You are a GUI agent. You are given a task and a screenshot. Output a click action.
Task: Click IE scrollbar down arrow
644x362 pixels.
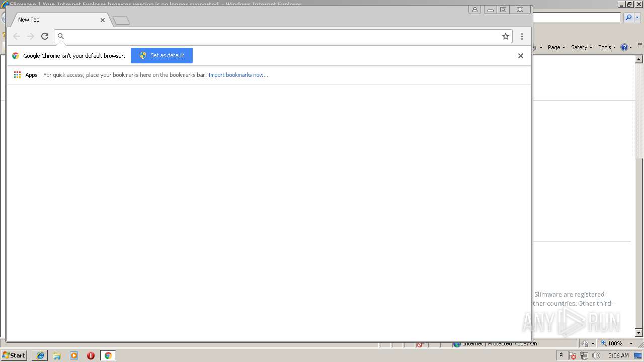click(x=639, y=332)
